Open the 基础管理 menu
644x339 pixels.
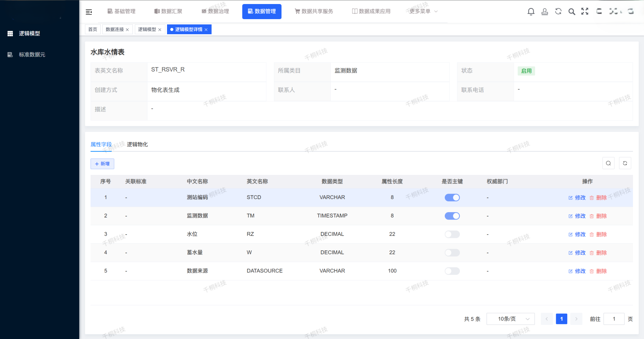click(121, 11)
